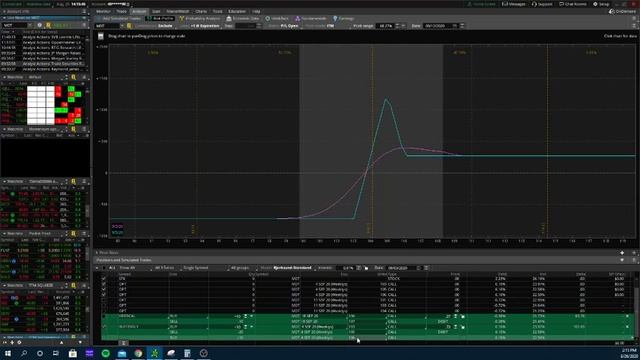Open Chat Rooms from the top bar
The width and height of the screenshot is (640, 360).
pos(573,4)
